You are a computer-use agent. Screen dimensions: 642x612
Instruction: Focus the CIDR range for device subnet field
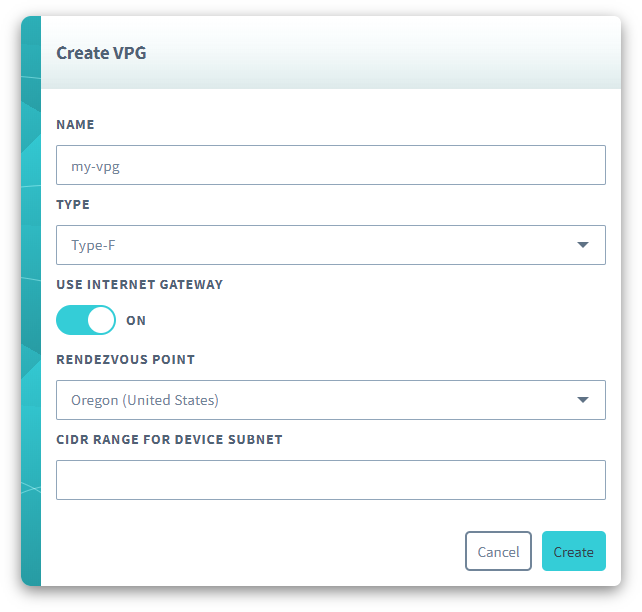click(x=330, y=480)
